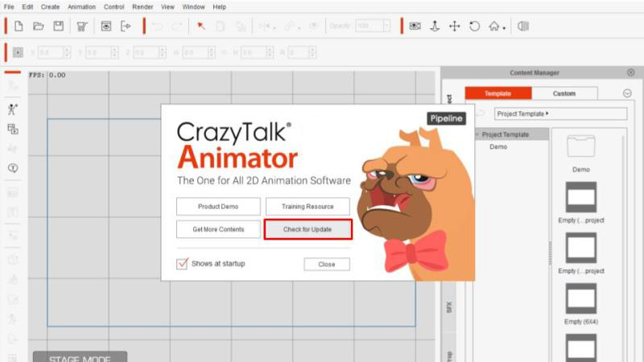Open the Project Template path dropdown
Screen dimensions: 644x362
[560, 113]
